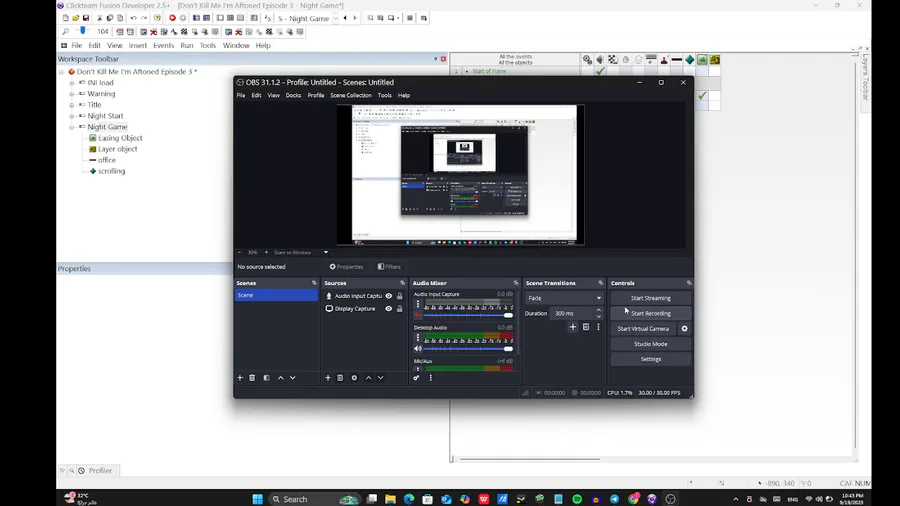The width and height of the screenshot is (900, 506).
Task: Open Clickteam Insert menu
Action: coord(137,45)
